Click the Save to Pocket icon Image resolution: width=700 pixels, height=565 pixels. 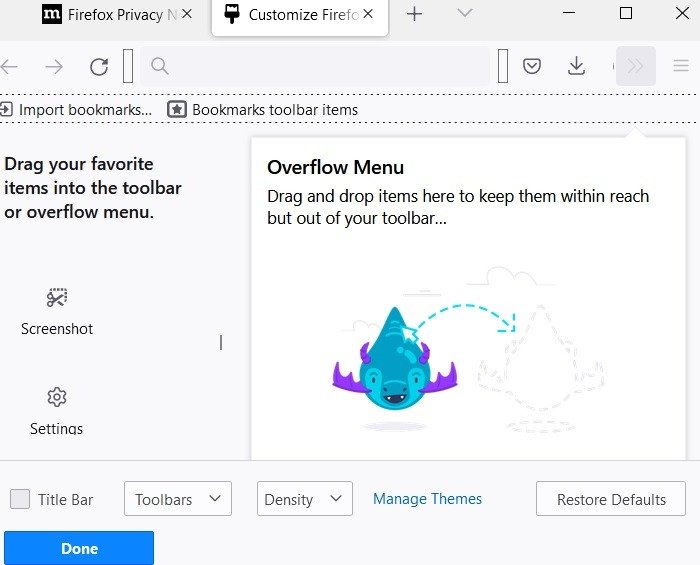532,66
